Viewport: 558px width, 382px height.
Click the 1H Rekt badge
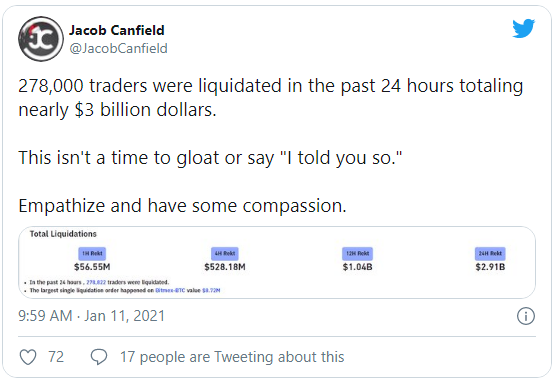tap(92, 253)
